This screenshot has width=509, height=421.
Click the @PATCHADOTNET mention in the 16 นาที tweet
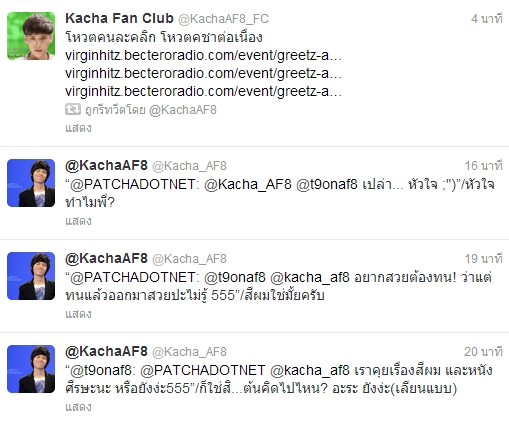point(133,184)
